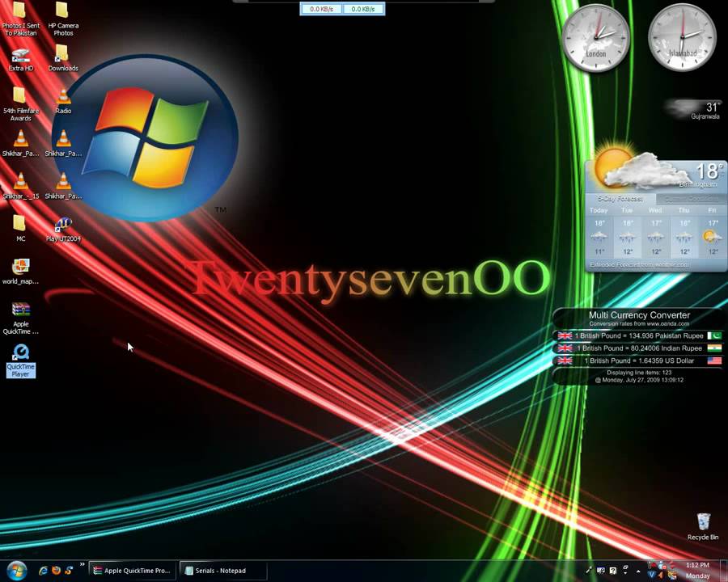
Task: Open the MC folder on desktop
Action: (x=20, y=228)
